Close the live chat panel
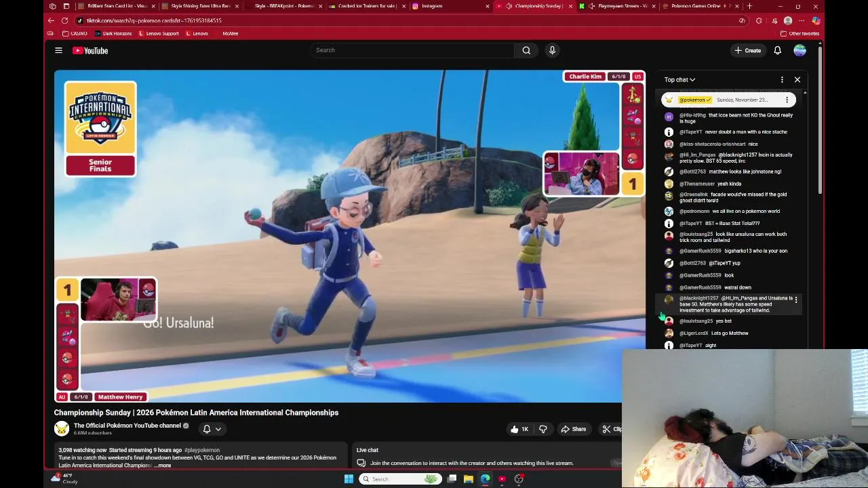 797,80
